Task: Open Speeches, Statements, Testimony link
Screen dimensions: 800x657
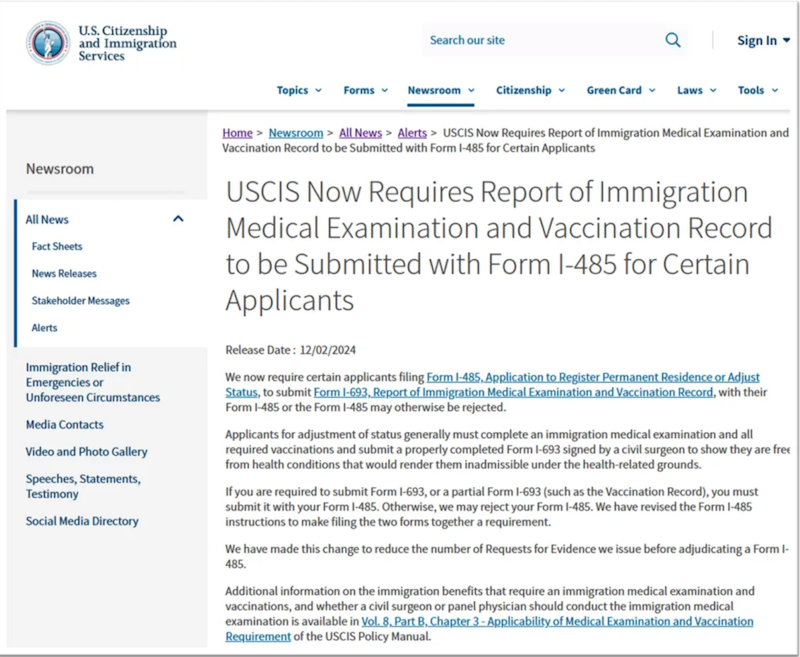Action: 83,486
